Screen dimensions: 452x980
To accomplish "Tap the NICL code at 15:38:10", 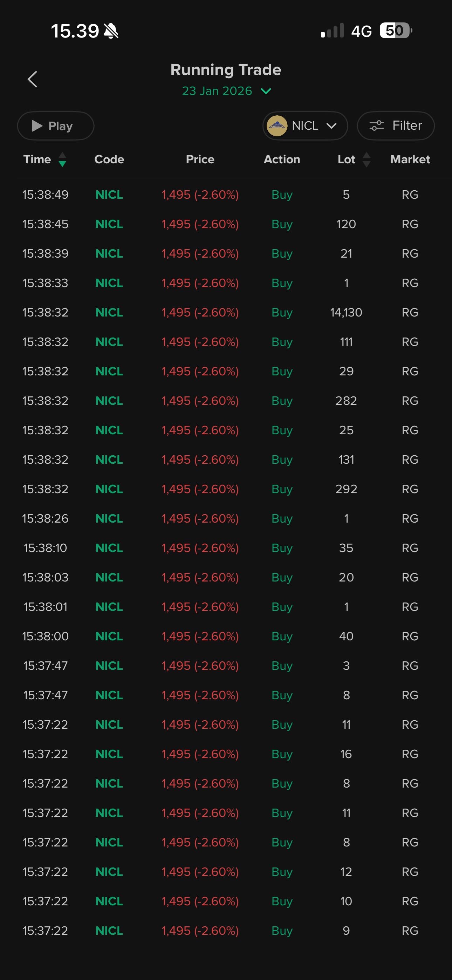I will tap(109, 548).
